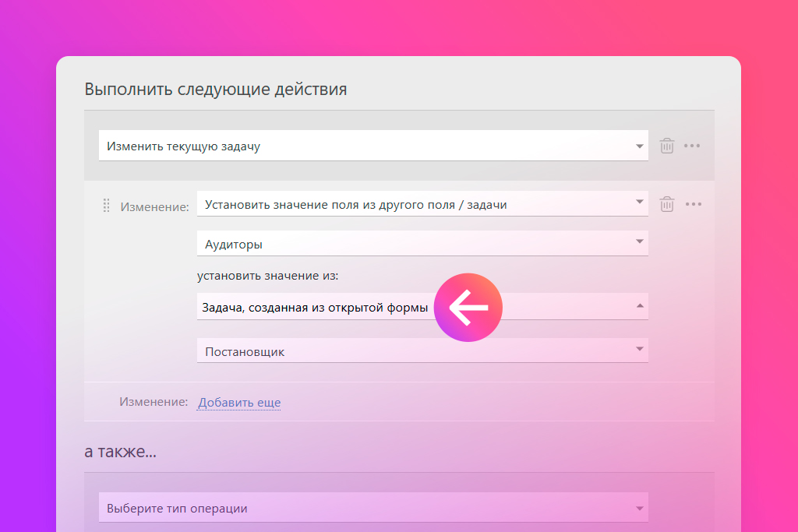Click the "а также..." section heading
Screen dimensions: 798x532
pyautogui.click(x=120, y=451)
